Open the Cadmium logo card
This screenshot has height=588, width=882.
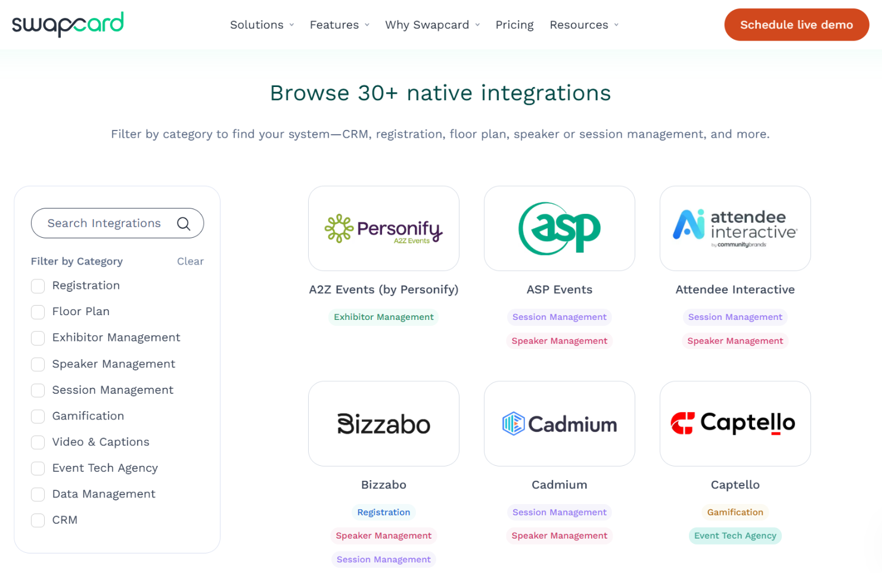(x=560, y=424)
